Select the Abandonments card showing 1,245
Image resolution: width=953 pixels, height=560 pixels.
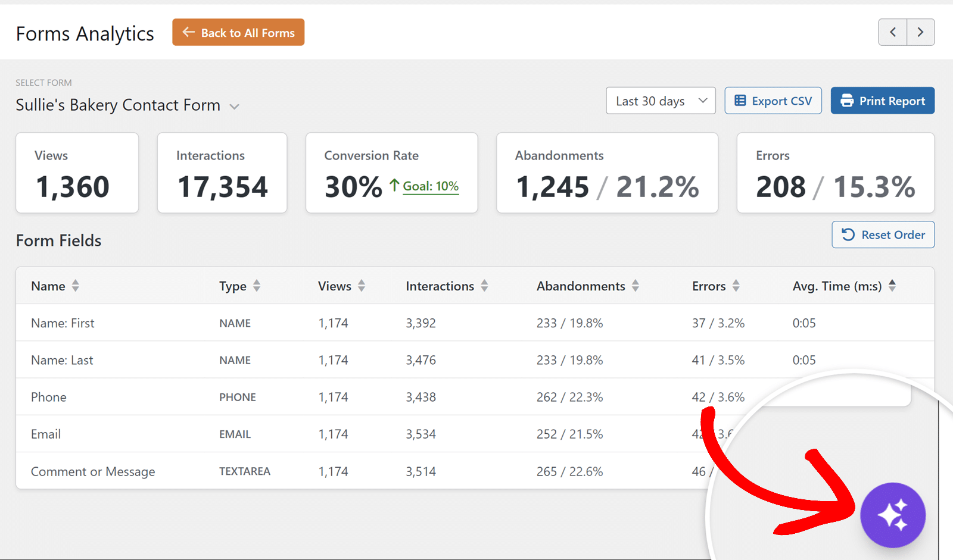(608, 173)
